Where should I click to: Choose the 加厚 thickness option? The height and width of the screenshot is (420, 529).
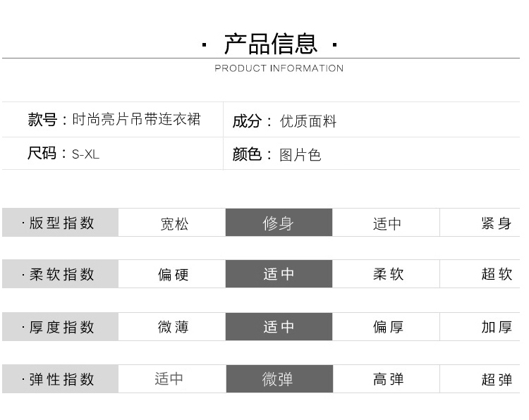tap(497, 327)
